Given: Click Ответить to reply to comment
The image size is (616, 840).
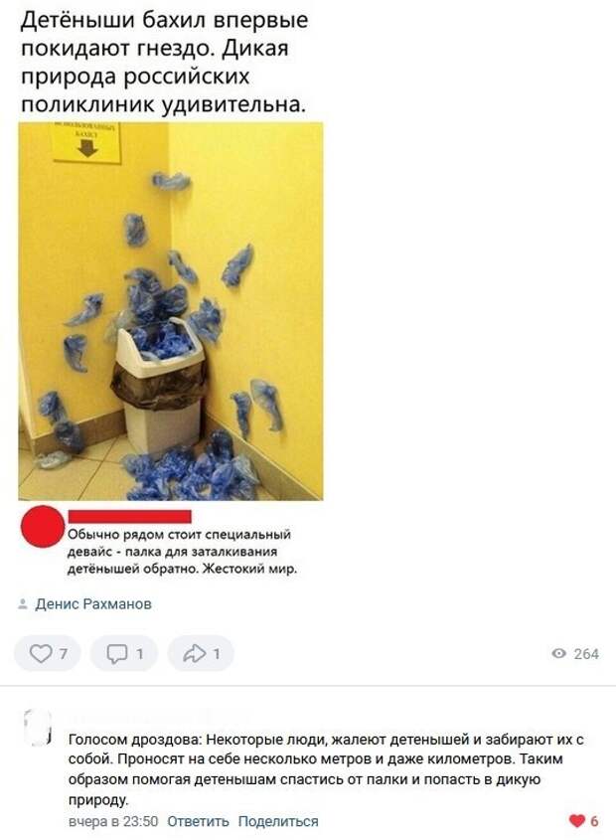Looking at the screenshot, I should click(198, 821).
